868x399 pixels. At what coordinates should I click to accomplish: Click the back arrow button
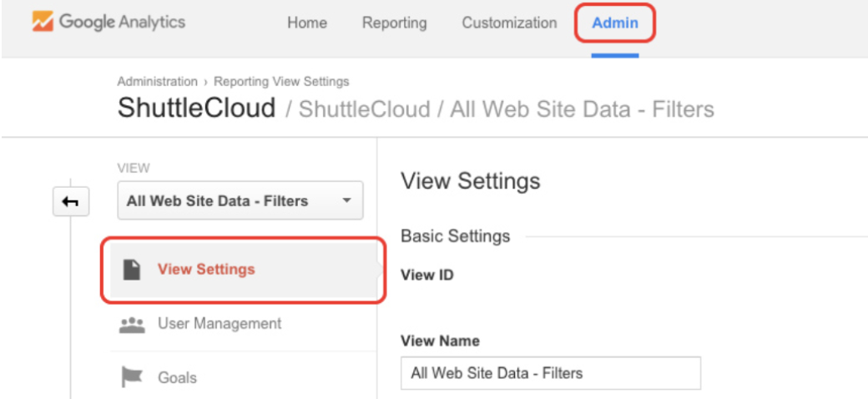71,202
